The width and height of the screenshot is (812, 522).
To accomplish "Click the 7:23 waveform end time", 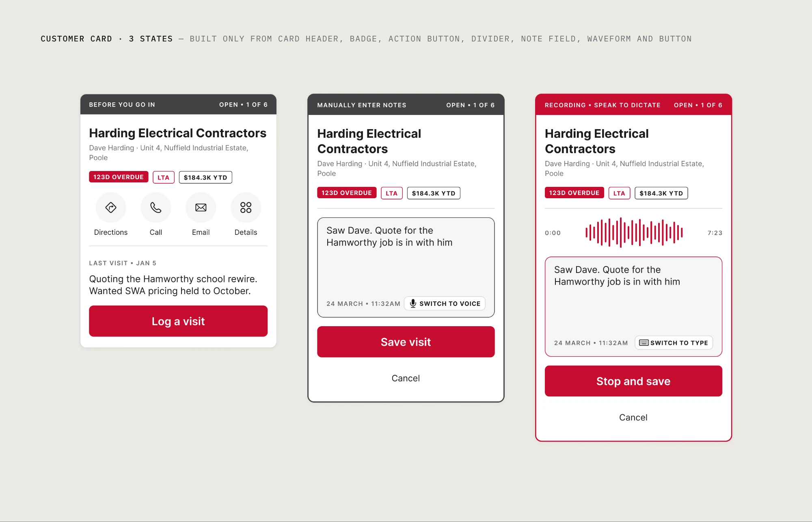I will coord(715,233).
